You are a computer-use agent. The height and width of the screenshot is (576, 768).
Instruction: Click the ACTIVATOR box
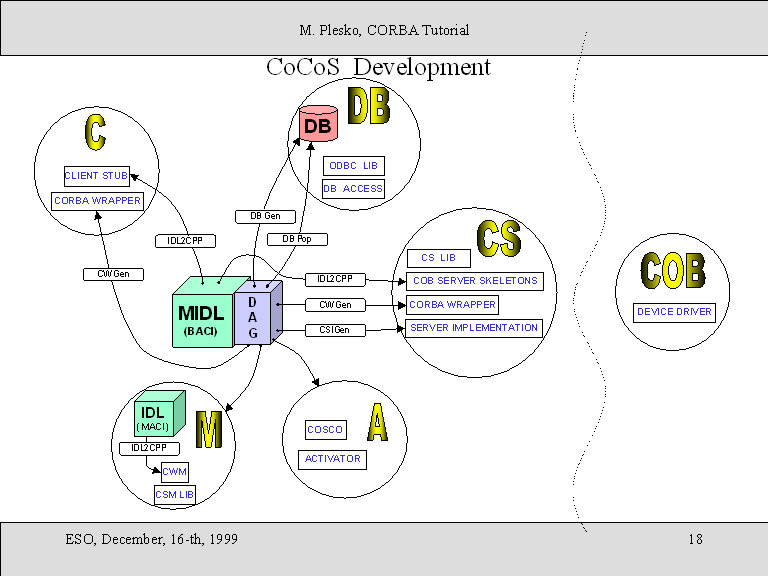pos(332,459)
